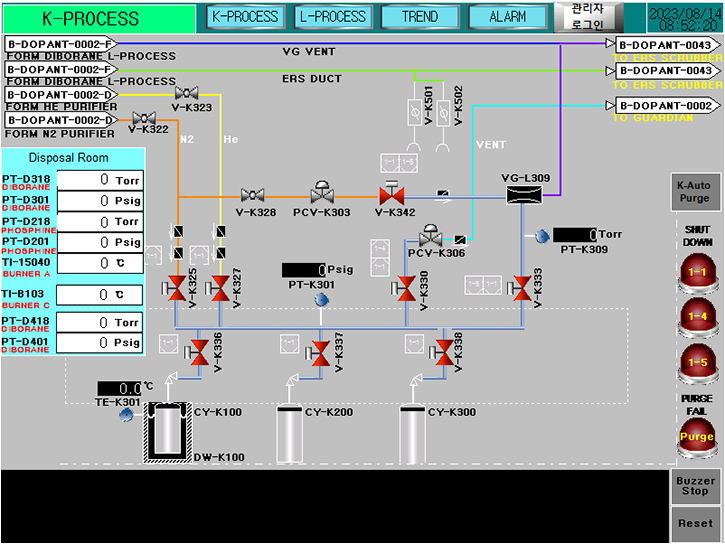Image resolution: width=725 pixels, height=544 pixels.
Task: Click the PT-D218 Torr value field
Action: pyautogui.click(x=100, y=222)
